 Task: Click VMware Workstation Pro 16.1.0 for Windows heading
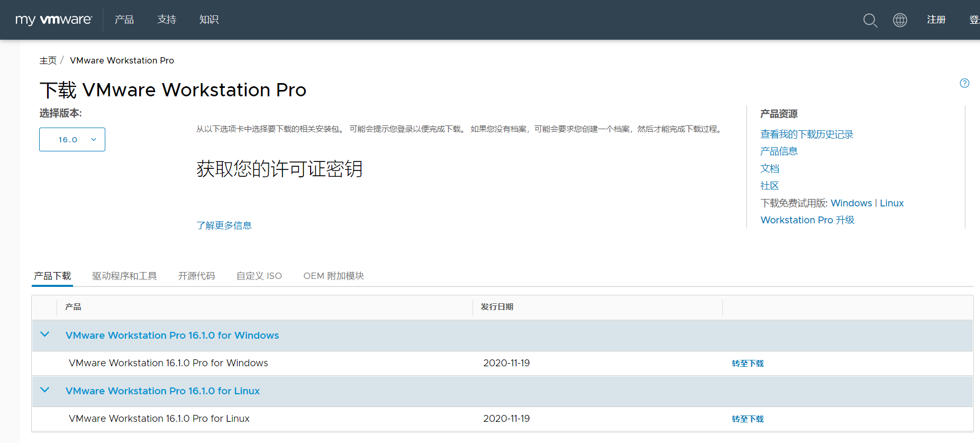tap(172, 336)
